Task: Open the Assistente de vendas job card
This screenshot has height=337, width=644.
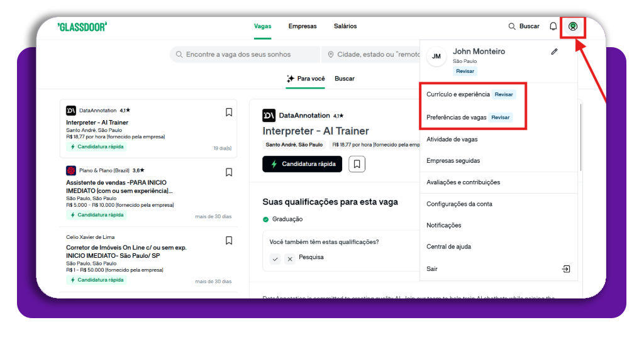Action: pyautogui.click(x=148, y=193)
